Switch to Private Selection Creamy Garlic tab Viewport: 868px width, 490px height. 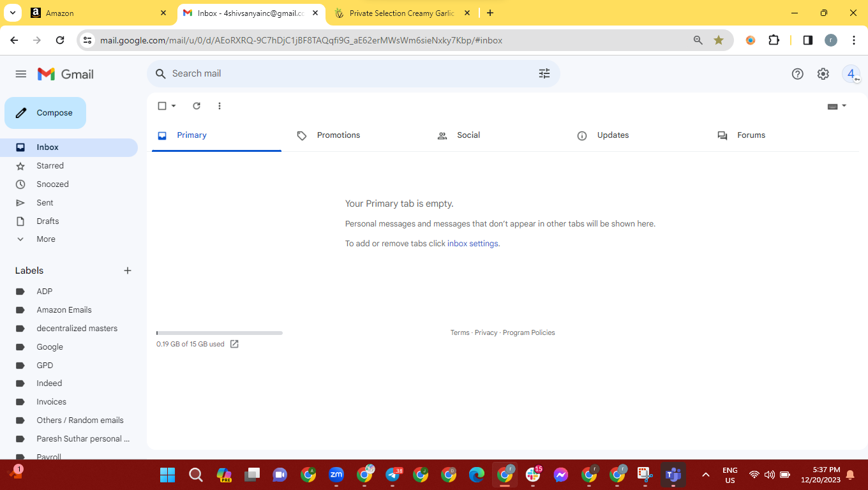point(402,13)
